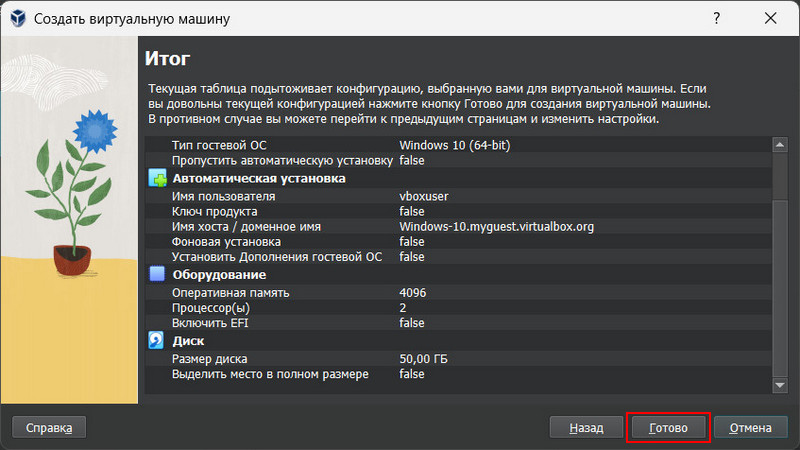
Task: Select the Ключ продукта row
Action: click(x=458, y=211)
